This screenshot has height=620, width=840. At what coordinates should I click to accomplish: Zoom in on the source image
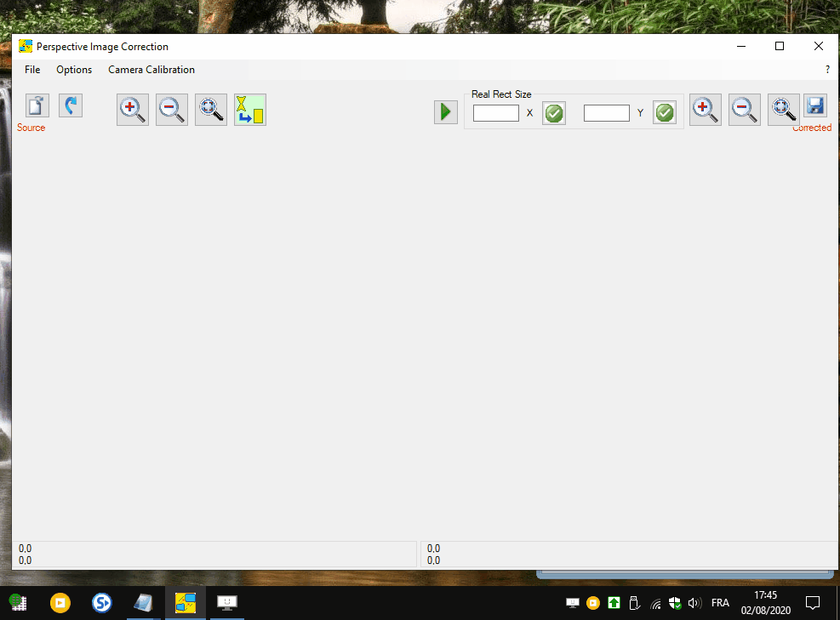133,110
